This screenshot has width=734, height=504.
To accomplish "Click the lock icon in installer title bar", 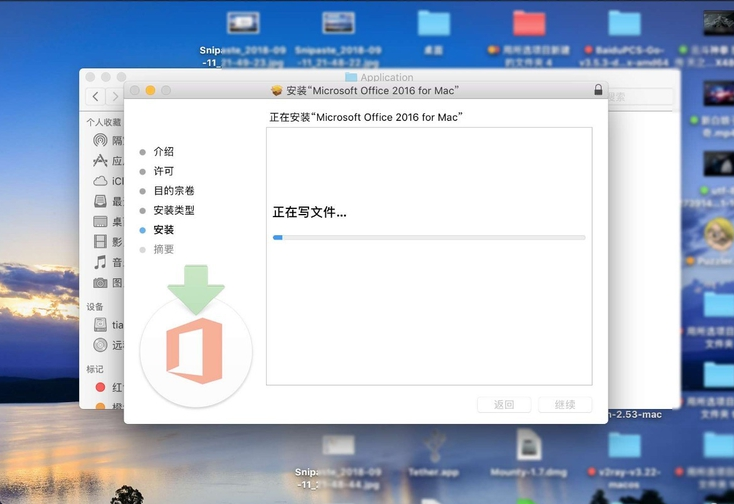I will [x=598, y=90].
